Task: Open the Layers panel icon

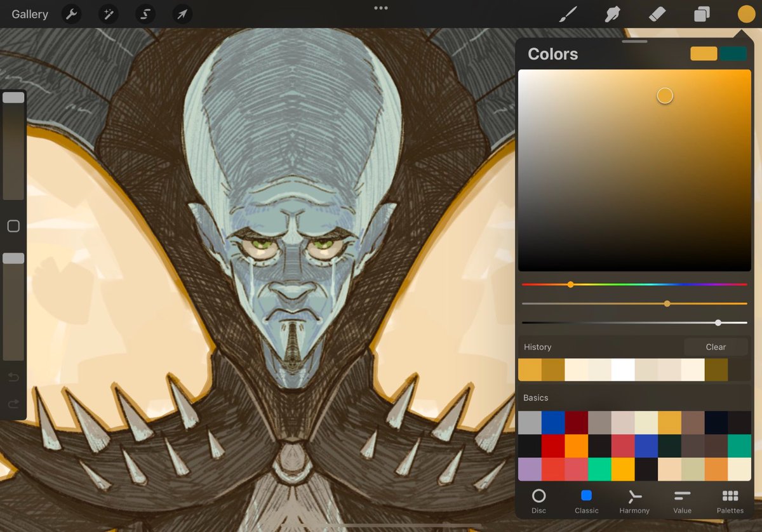Action: coord(702,14)
